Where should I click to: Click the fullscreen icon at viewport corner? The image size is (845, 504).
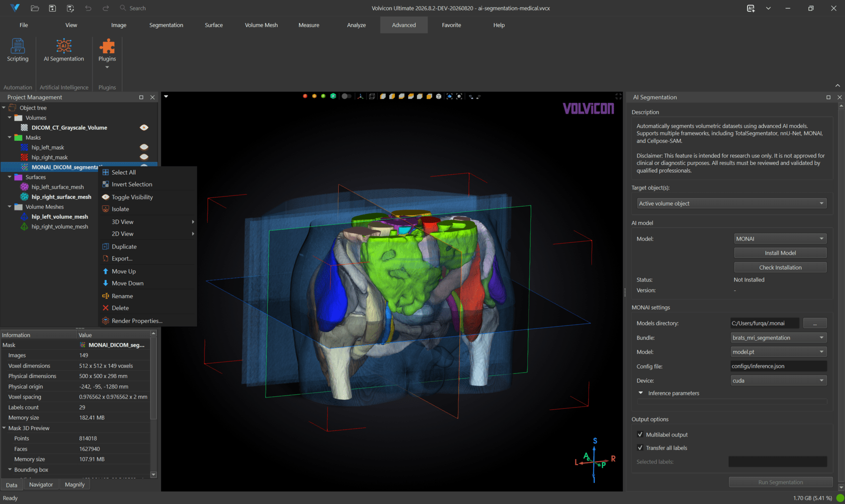pyautogui.click(x=618, y=96)
